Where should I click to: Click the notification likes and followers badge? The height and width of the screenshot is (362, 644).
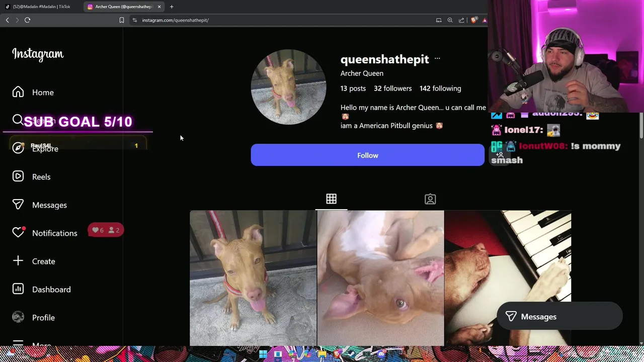click(x=106, y=230)
